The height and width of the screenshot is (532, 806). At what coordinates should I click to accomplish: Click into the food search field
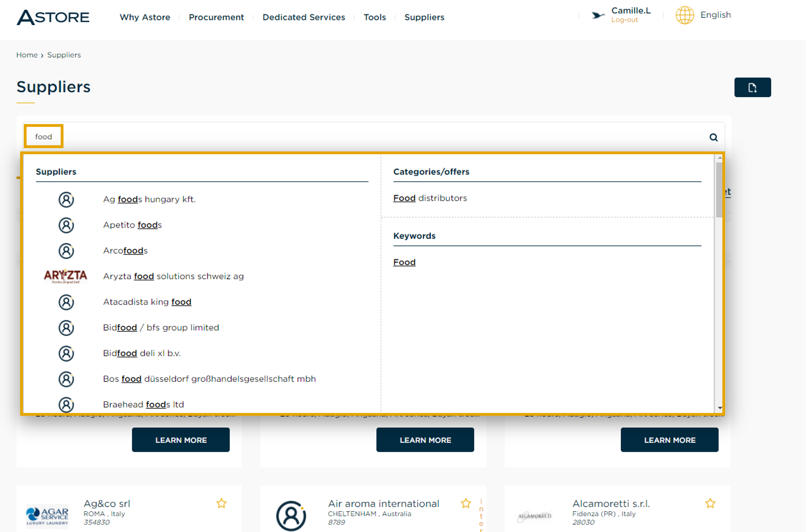click(x=373, y=137)
